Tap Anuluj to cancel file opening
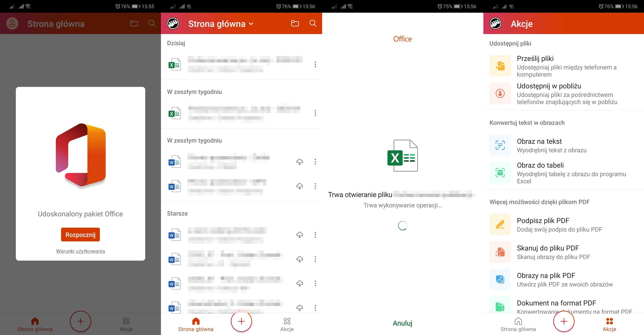This screenshot has height=335, width=644. tap(402, 323)
